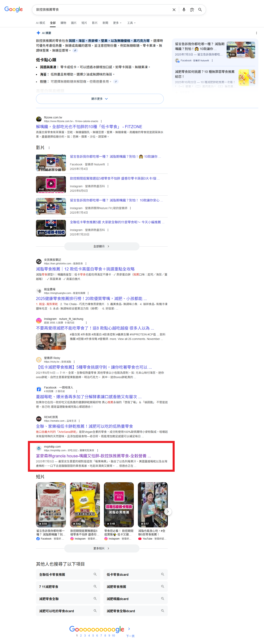Screen dimensions: 264x644
Task: Open the 工具 dropdown
Action: [x=131, y=23]
